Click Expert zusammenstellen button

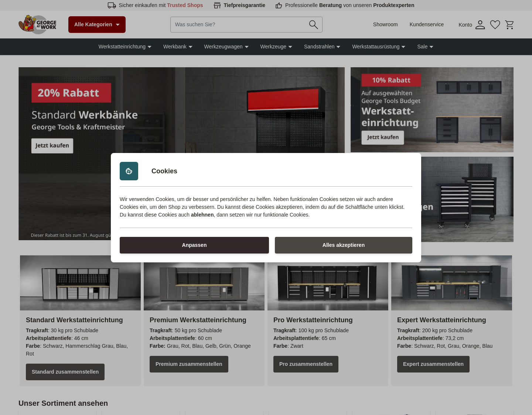click(x=433, y=364)
